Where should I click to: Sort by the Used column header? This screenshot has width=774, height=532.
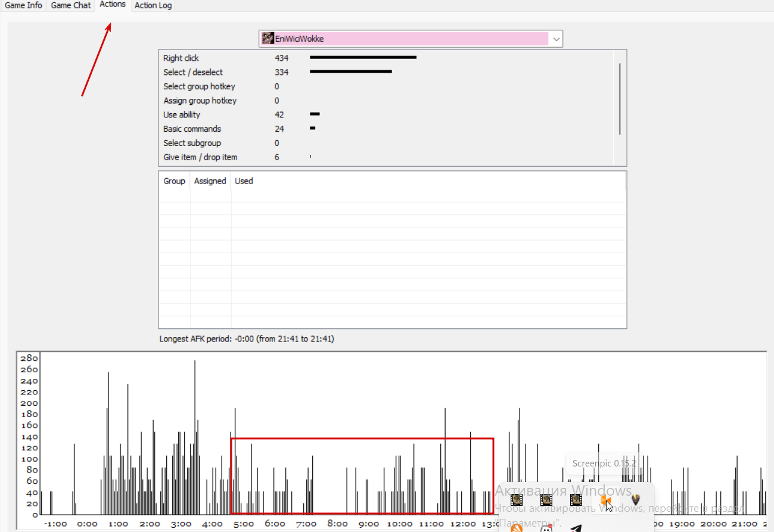pos(244,181)
